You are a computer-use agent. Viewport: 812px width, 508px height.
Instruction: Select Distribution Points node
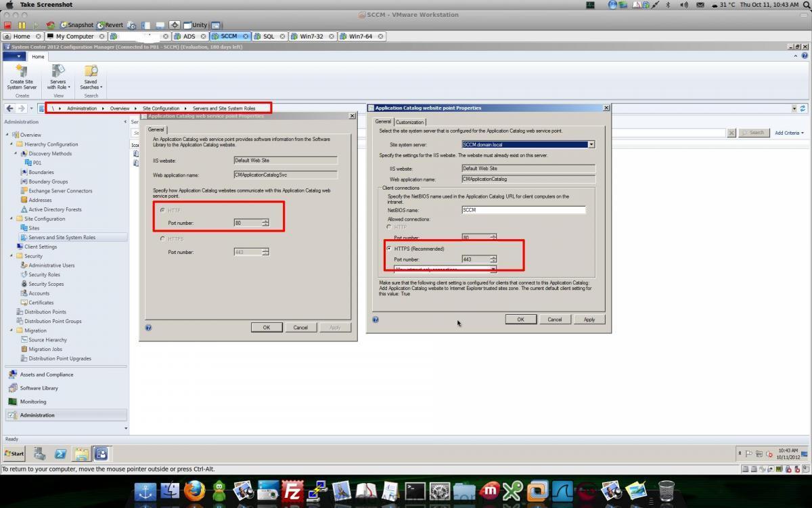45,312
